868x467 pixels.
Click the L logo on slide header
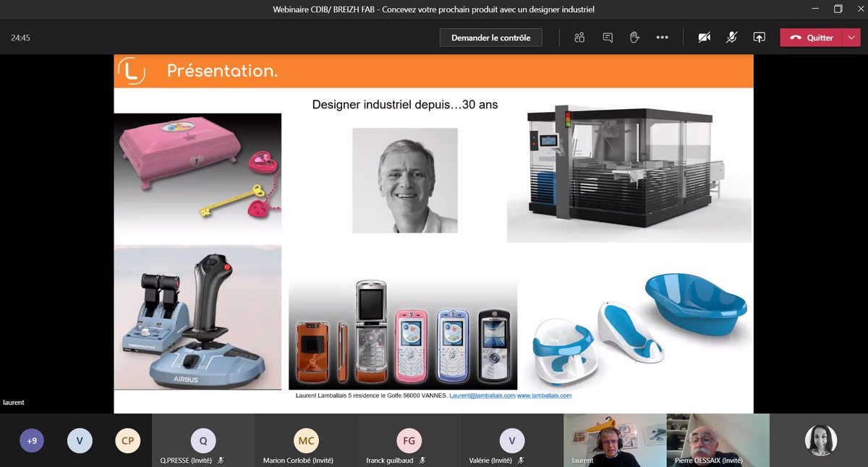point(132,71)
